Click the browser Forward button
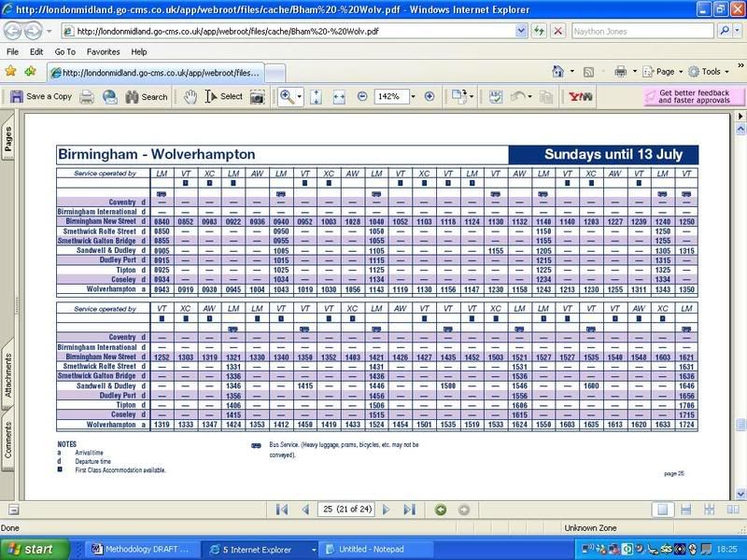The width and height of the screenshot is (747, 560). tap(33, 32)
